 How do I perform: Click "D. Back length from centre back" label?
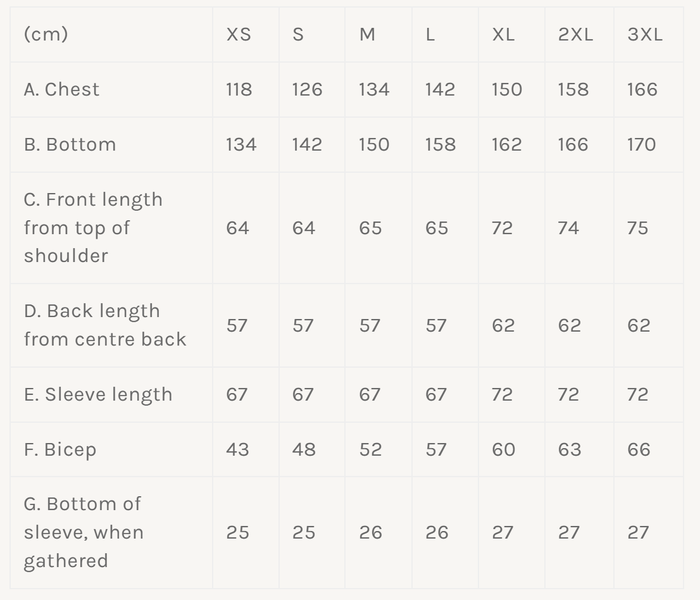tap(105, 325)
